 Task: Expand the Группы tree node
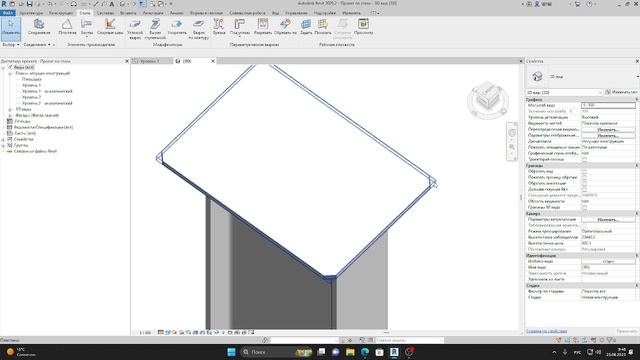tap(4, 145)
